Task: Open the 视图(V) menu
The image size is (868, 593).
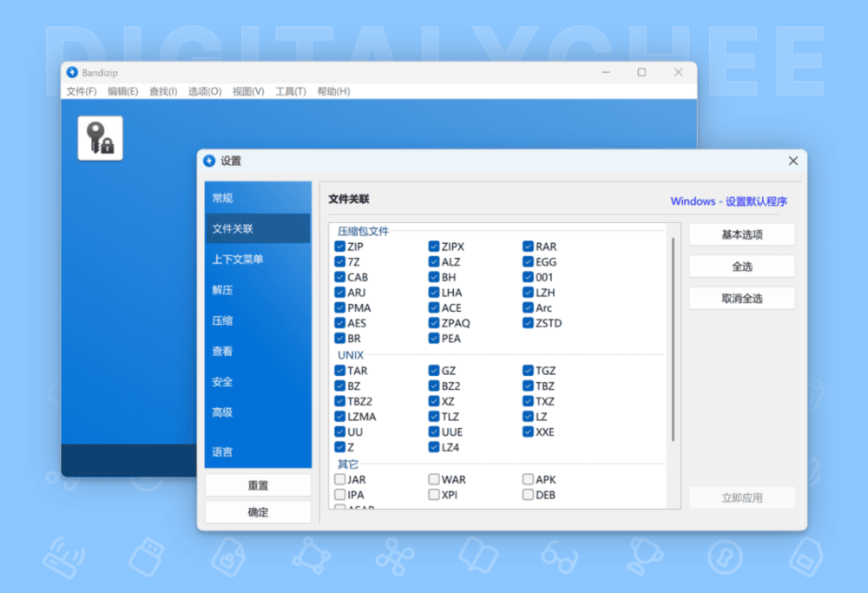Action: pos(248,91)
